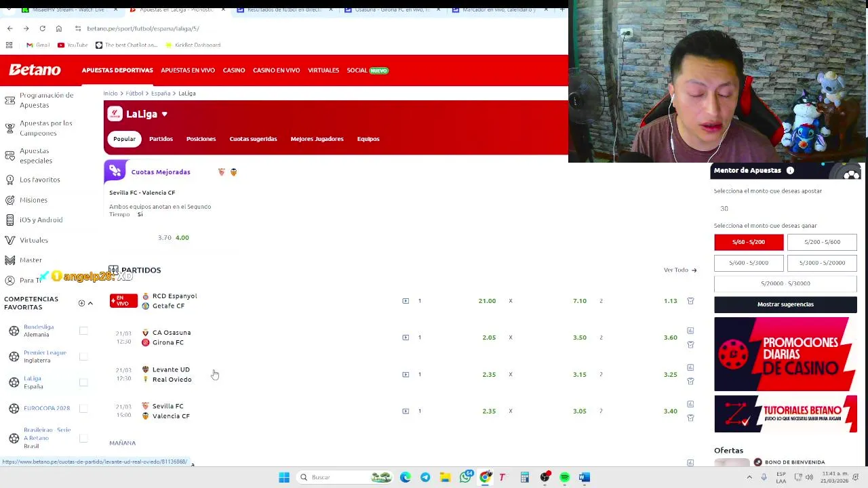Select S/20000 - S/30000 winnings range
The image size is (868, 488).
(x=785, y=283)
